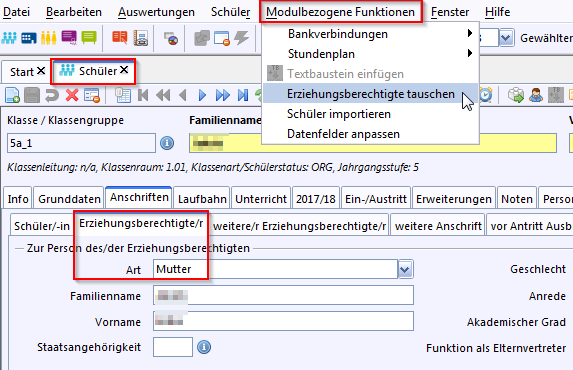Switch to the Laufbahn tab
The image size is (573, 370).
[x=202, y=199]
